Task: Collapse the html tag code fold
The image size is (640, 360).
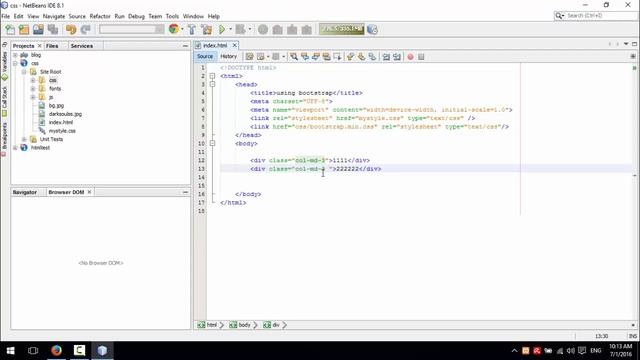Action: click(212, 76)
